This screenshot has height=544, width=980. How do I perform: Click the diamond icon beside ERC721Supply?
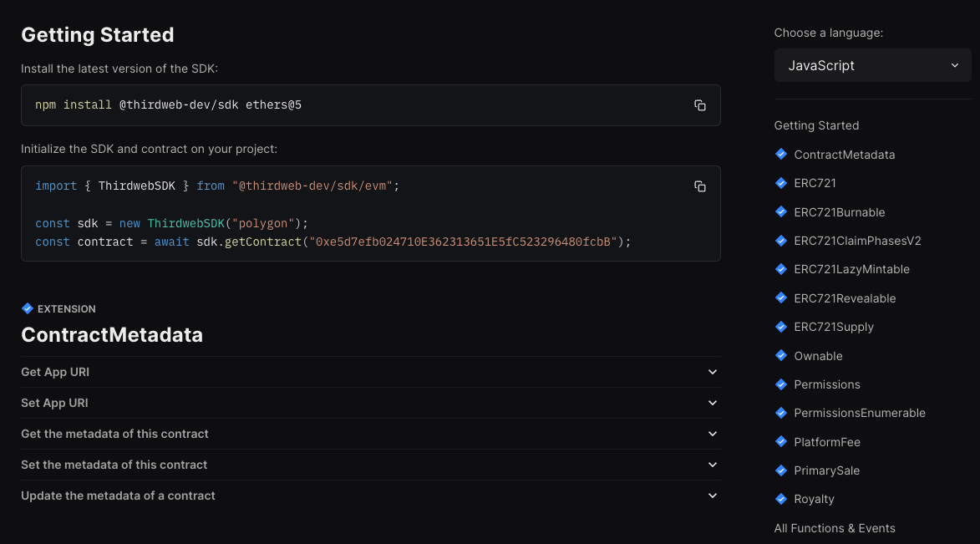780,327
